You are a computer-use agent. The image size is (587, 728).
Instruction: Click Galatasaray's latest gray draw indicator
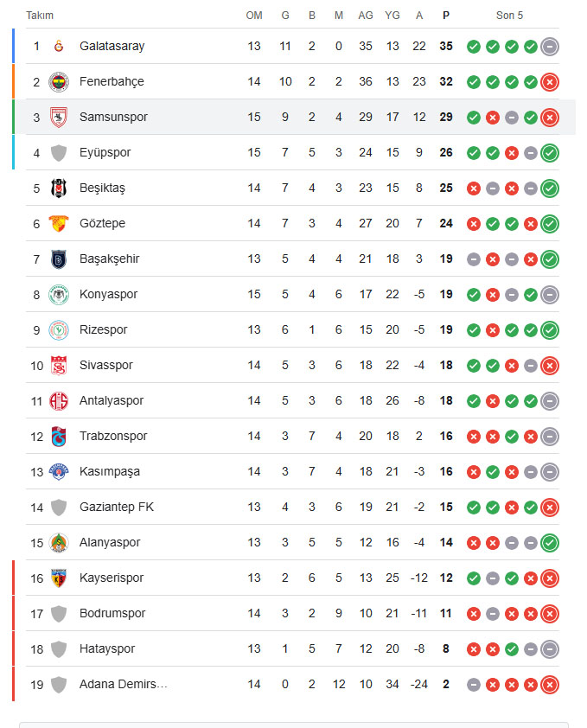(x=549, y=47)
